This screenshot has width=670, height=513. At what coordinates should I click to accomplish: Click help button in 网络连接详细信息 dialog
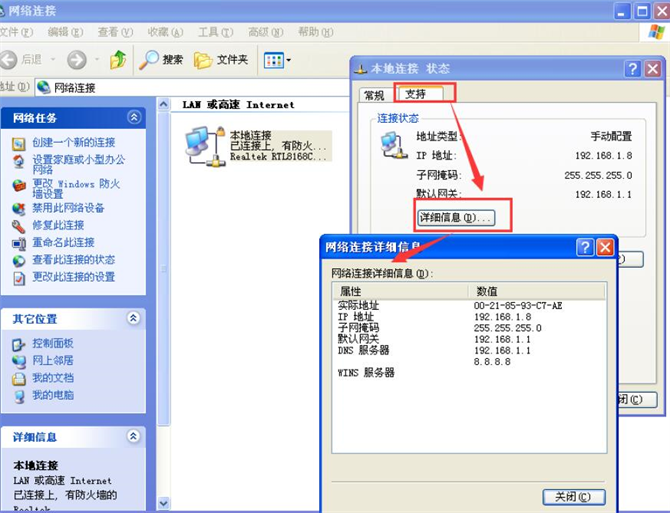pos(585,247)
